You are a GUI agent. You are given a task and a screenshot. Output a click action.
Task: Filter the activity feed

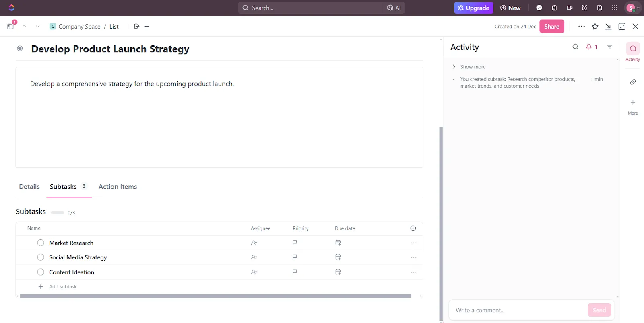tap(610, 47)
